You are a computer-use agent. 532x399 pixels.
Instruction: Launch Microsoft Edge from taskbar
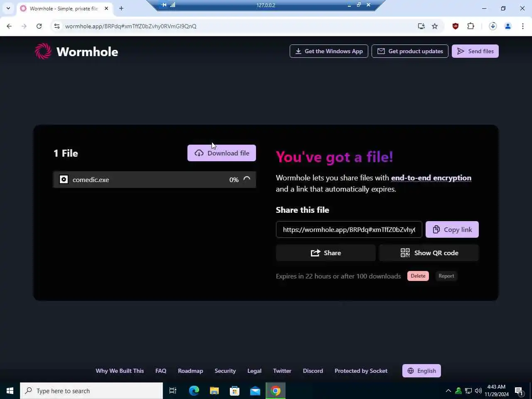coord(194,391)
